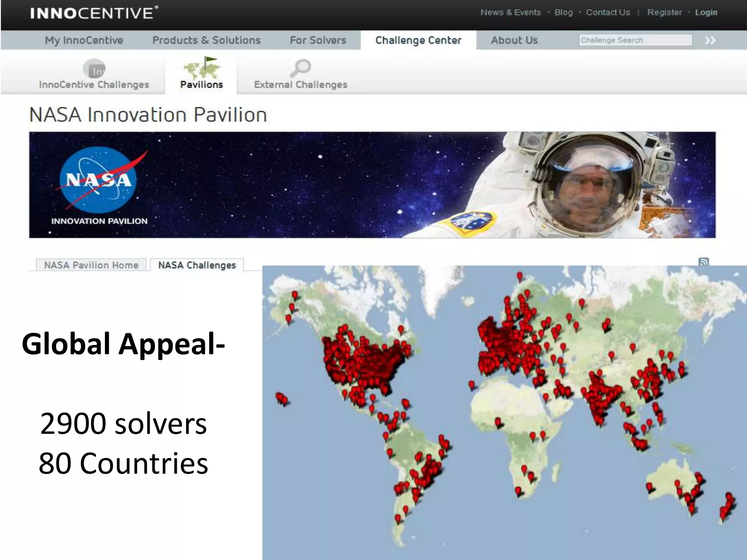Click the RSS feed icon
Viewport: 747px width, 560px height.
tap(704, 261)
